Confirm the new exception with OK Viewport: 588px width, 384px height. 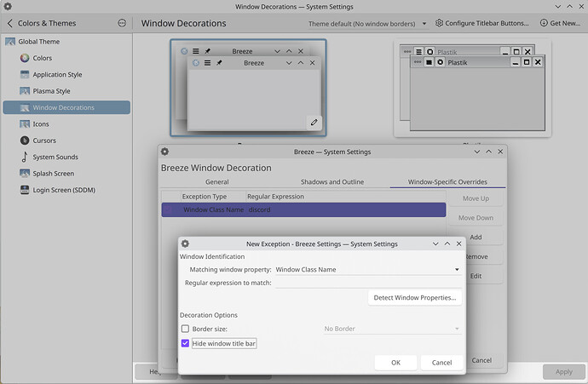point(395,363)
